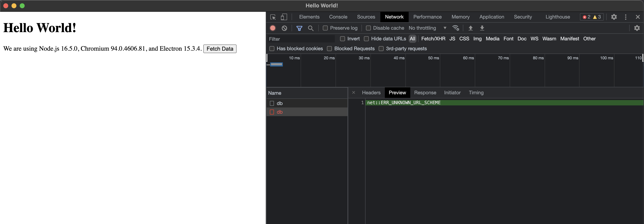Open DevTools settings gear
Image resolution: width=644 pixels, height=224 pixels.
[614, 17]
